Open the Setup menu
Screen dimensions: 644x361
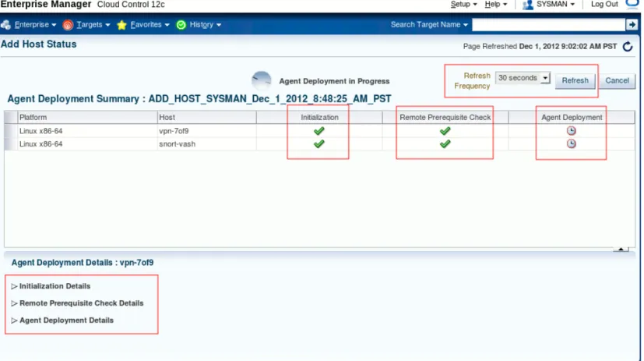(463, 4)
